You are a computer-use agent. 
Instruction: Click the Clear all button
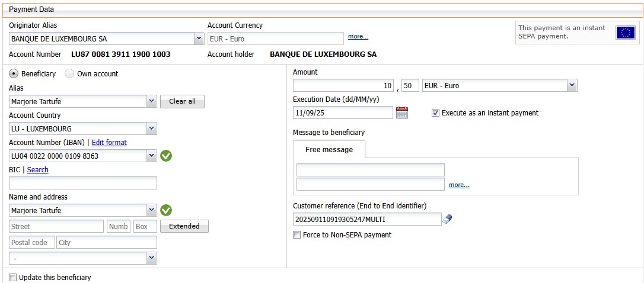pyautogui.click(x=183, y=101)
